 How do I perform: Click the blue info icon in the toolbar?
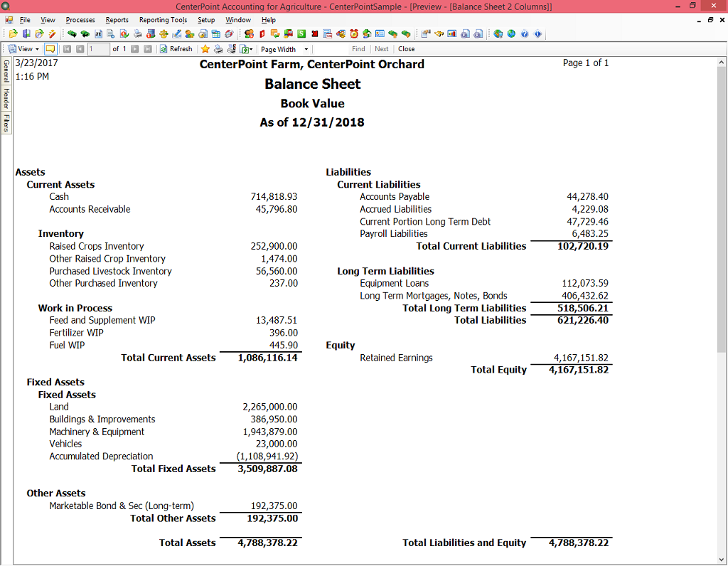pos(535,33)
